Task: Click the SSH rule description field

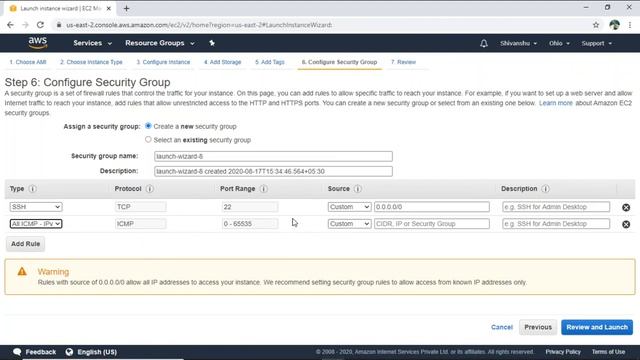Action: tap(556, 207)
